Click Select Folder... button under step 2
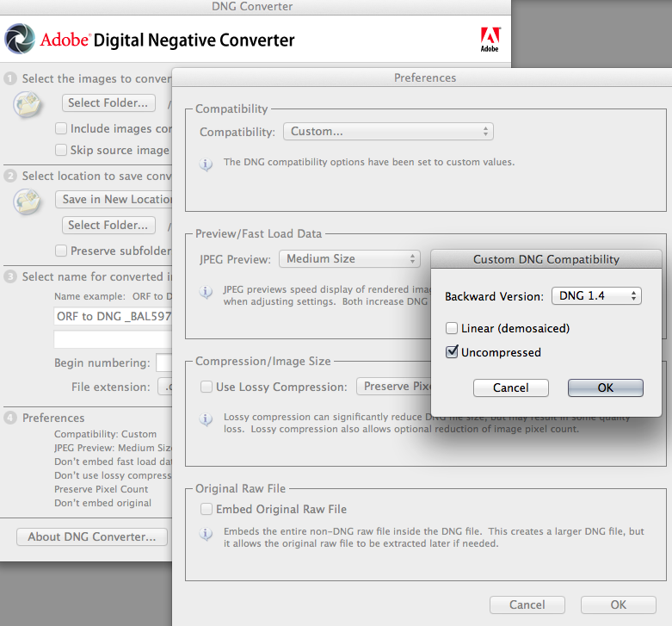672x626 pixels. [x=108, y=225]
